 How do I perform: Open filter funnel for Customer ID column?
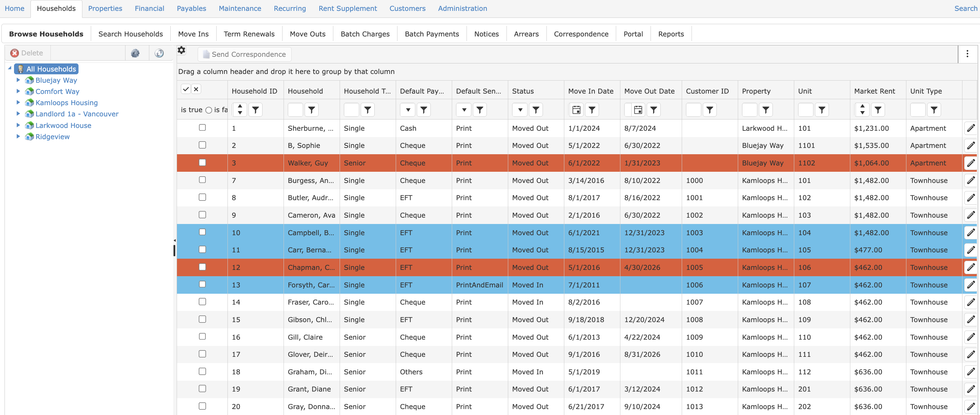(x=709, y=110)
